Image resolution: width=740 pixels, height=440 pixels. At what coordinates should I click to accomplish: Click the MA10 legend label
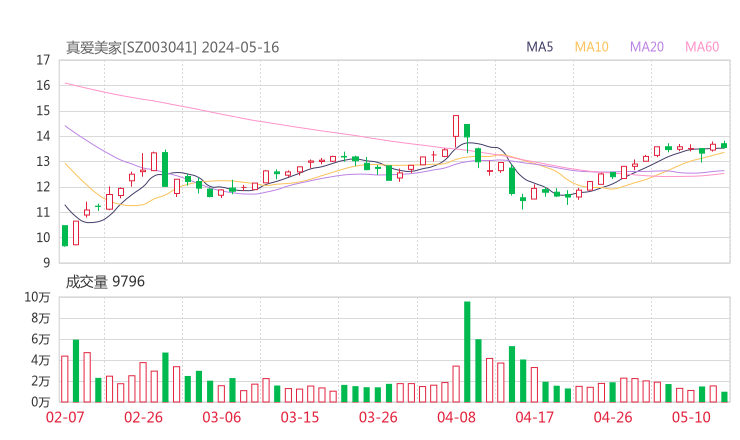pos(591,47)
